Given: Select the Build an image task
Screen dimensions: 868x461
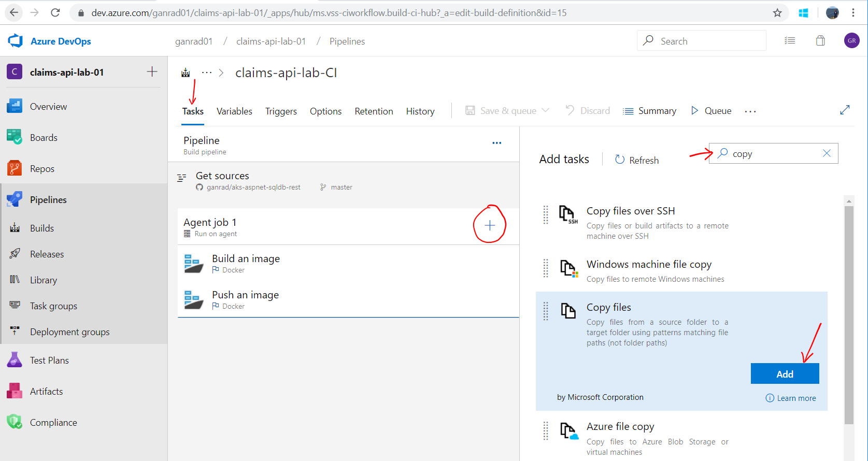Looking at the screenshot, I should click(348, 263).
